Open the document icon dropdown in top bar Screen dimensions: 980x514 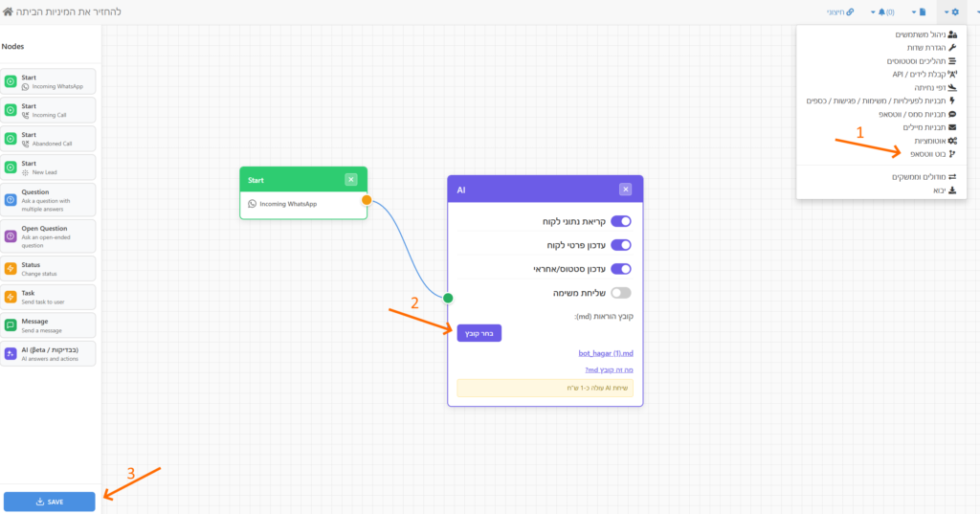point(918,11)
